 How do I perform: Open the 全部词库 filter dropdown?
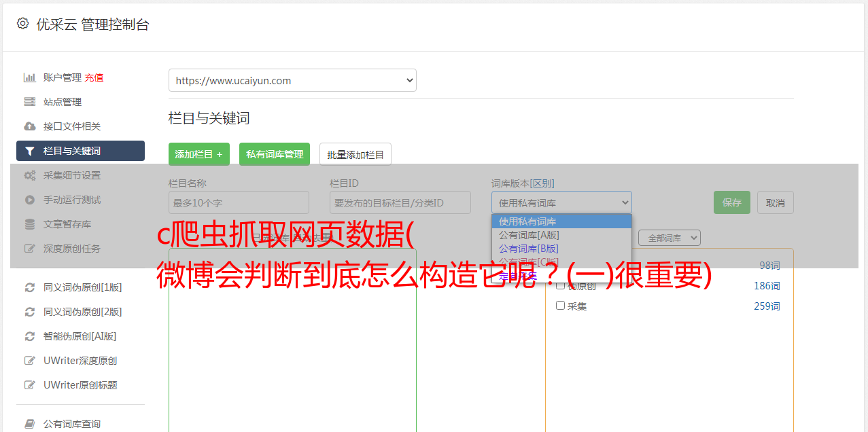669,238
